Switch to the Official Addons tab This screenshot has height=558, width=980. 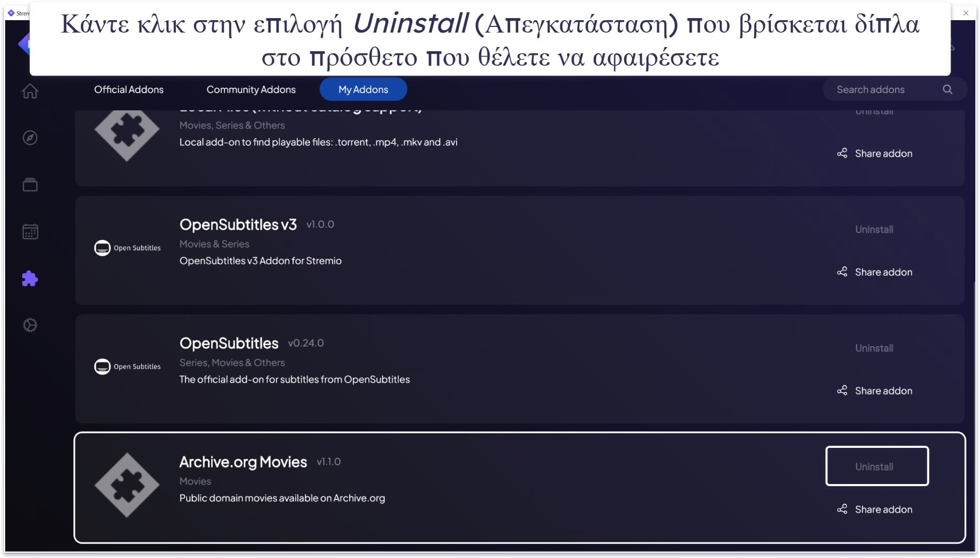[x=129, y=89]
